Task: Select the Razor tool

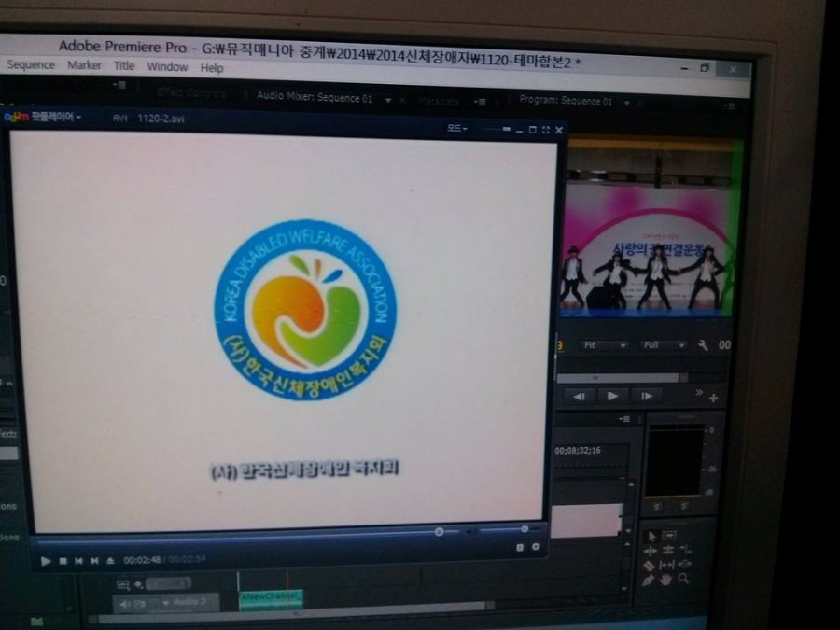Action: coord(649,566)
